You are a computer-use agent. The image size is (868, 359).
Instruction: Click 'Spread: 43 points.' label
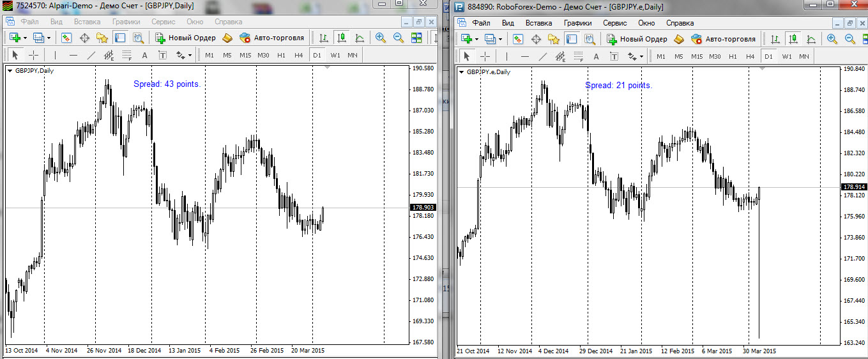(x=167, y=84)
